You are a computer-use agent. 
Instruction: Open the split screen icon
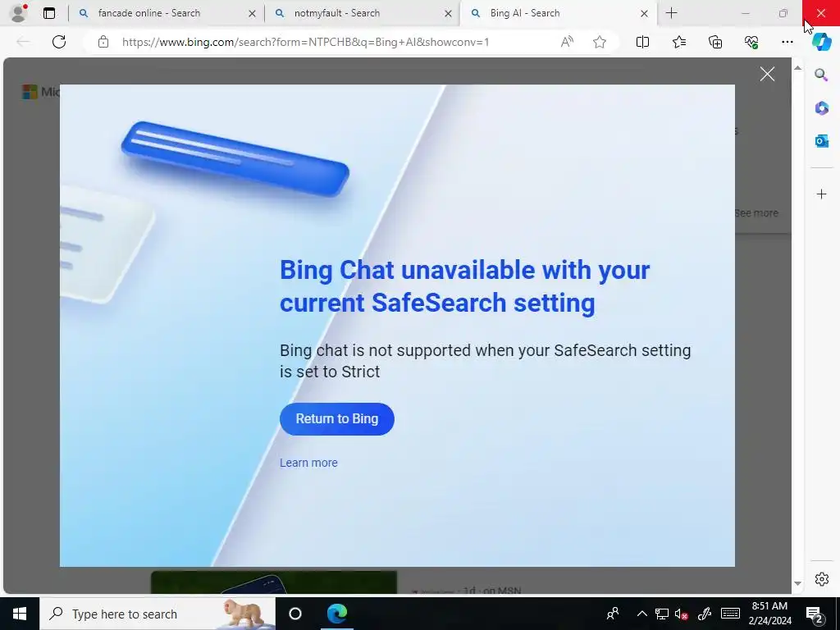[x=642, y=42]
